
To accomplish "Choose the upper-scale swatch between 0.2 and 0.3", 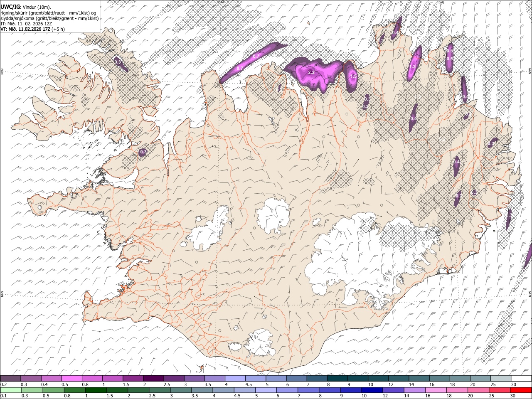I will coord(10,379).
